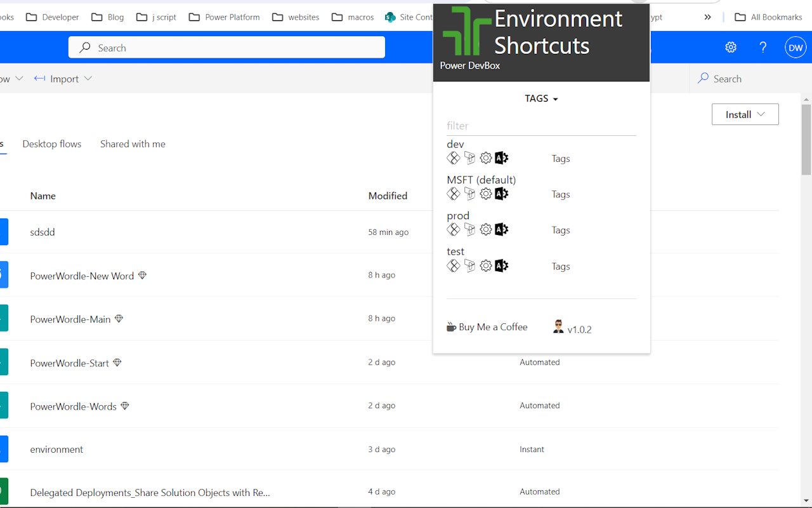Screen dimensions: 812x508
Task: Click the admin center icon under MSFT (default)
Action: click(x=501, y=194)
